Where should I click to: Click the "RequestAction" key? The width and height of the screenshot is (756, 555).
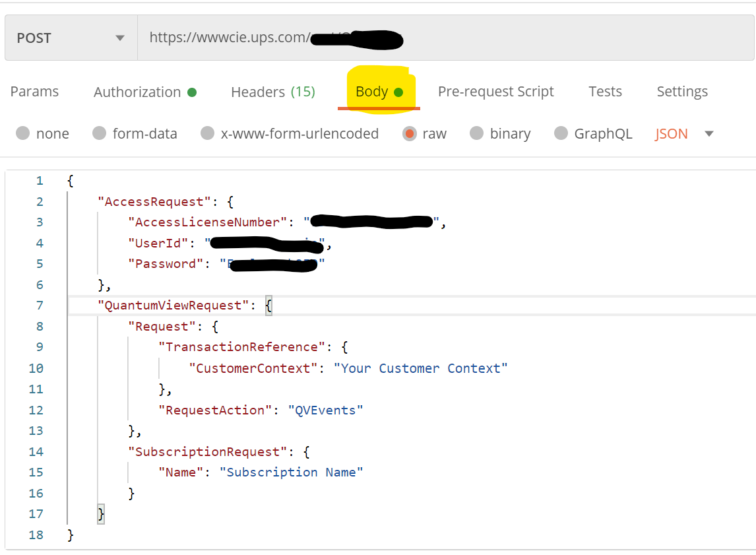pos(216,410)
